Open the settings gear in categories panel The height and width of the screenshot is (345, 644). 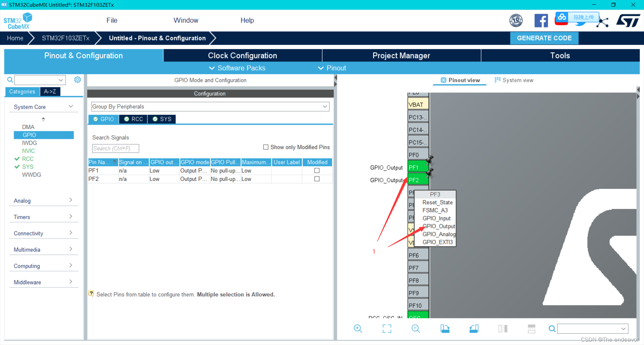point(77,80)
